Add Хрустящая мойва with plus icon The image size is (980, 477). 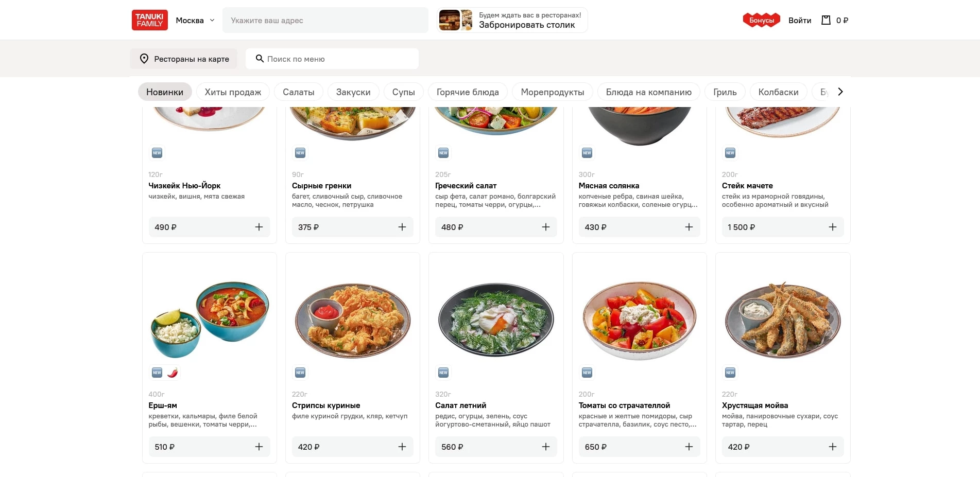[x=832, y=447]
